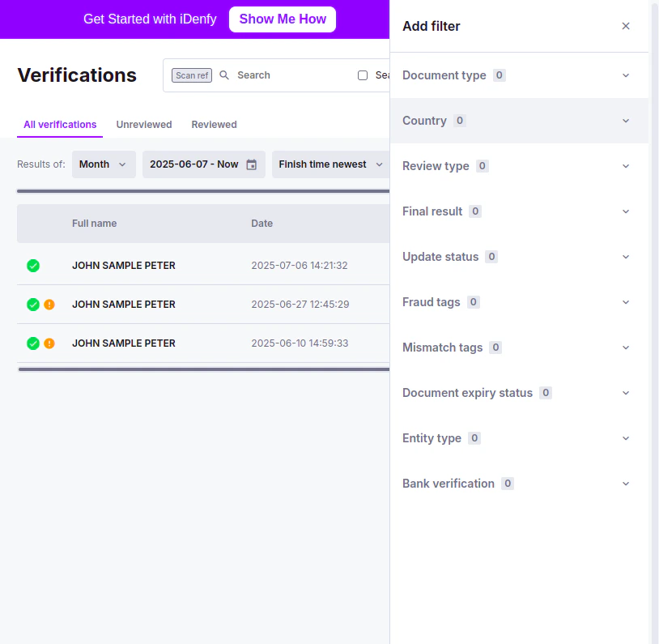
Task: Expand the Final result filter
Action: (x=519, y=211)
